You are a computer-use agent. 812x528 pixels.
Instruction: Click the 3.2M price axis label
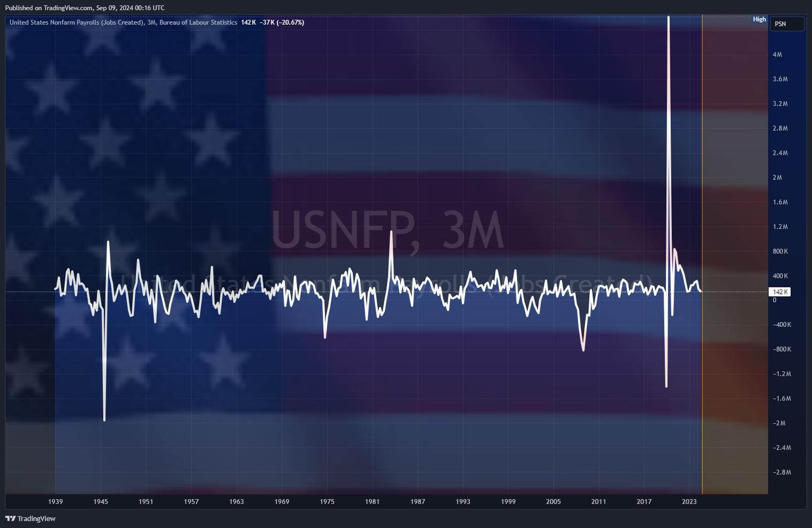780,104
